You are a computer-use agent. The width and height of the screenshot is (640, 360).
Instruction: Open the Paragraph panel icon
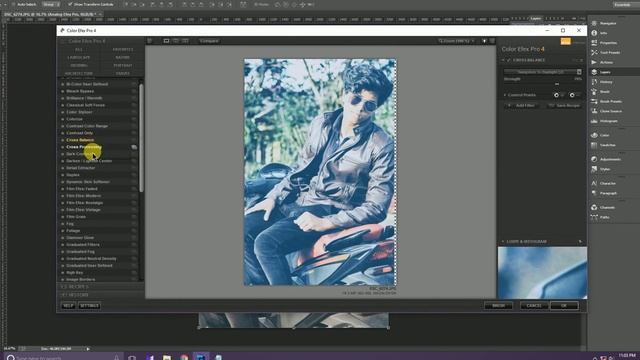[594, 193]
